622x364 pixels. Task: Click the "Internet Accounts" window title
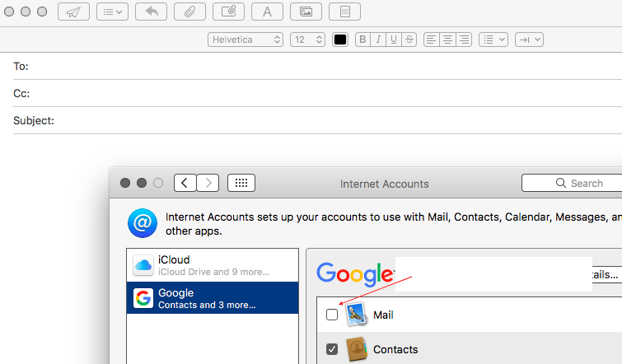[385, 184]
